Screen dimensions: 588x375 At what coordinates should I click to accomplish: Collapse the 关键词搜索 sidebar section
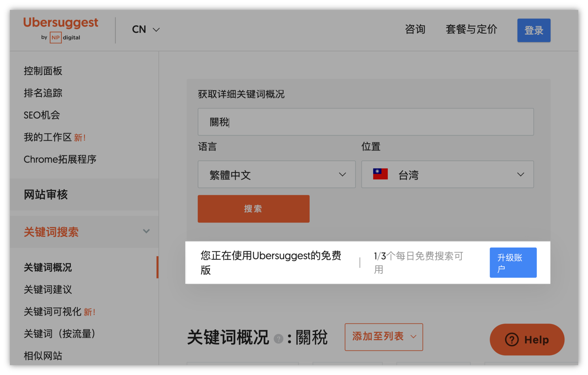click(146, 231)
